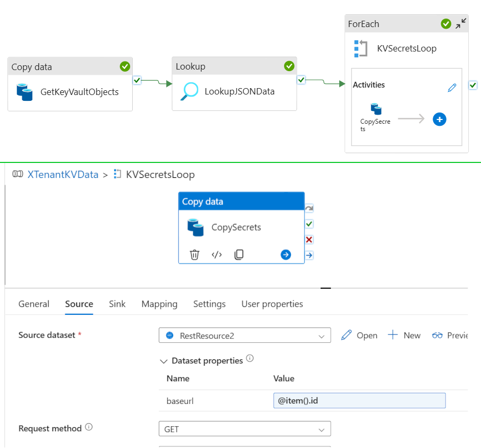Click the Dataset properties info icon

250,359
